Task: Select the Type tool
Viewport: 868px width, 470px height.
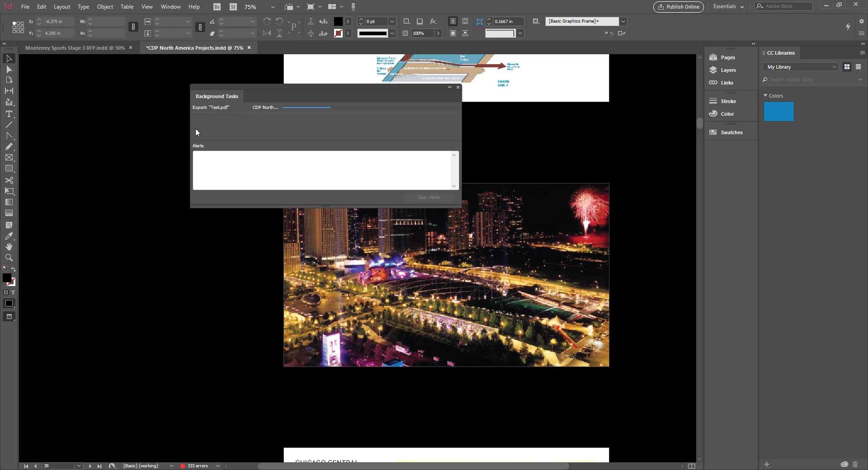Action: pyautogui.click(x=9, y=114)
